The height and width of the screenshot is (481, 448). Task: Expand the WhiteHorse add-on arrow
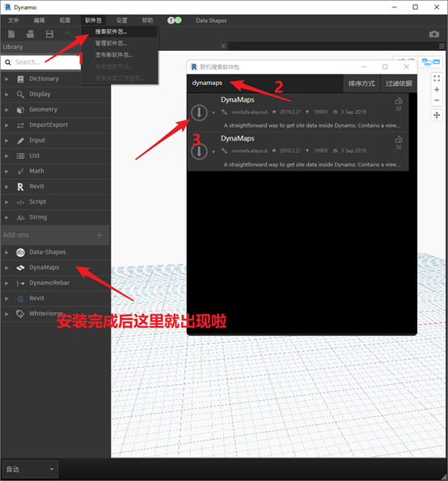[x=6, y=314]
